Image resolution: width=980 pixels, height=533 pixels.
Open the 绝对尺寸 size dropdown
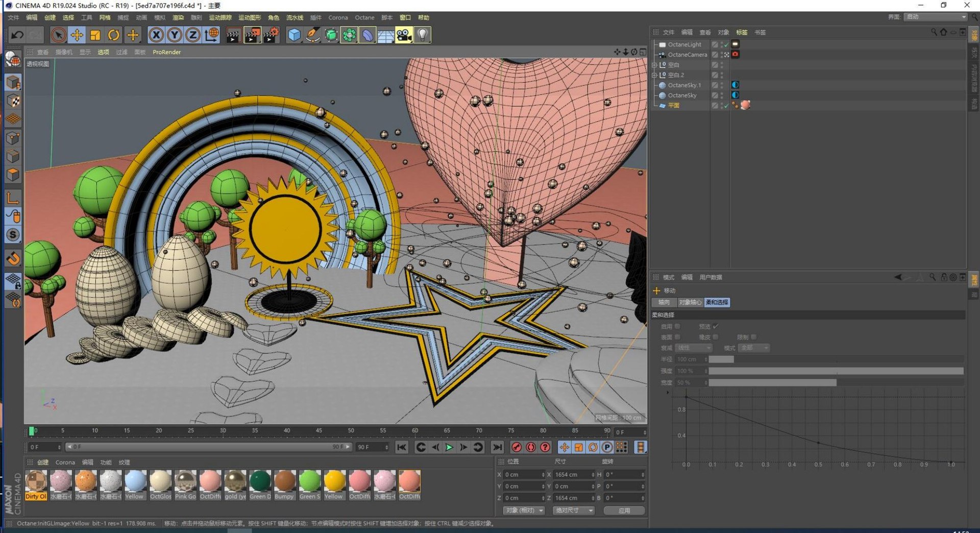pyautogui.click(x=574, y=511)
